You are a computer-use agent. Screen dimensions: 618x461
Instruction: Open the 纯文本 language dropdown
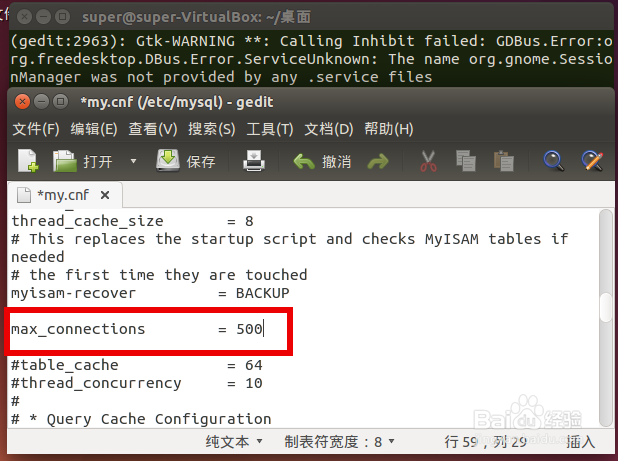pyautogui.click(x=234, y=442)
